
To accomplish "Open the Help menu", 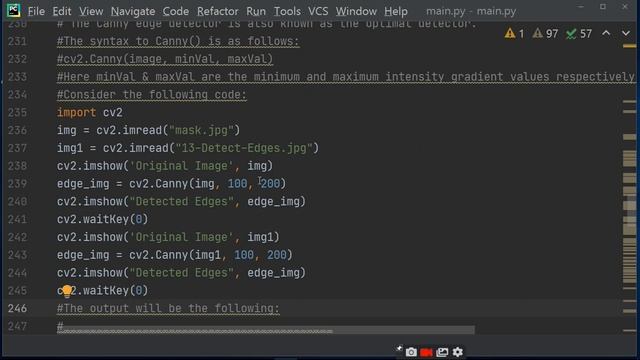I will tap(396, 11).
